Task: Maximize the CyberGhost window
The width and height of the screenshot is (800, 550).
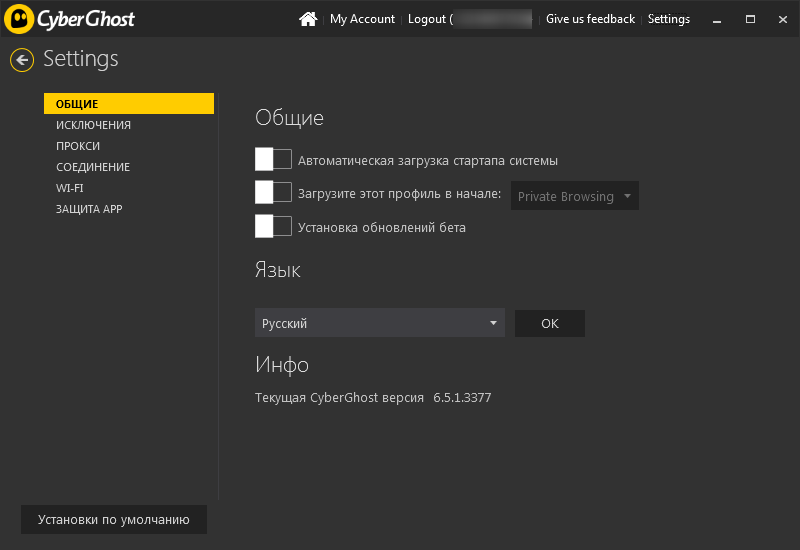Action: tap(750, 19)
